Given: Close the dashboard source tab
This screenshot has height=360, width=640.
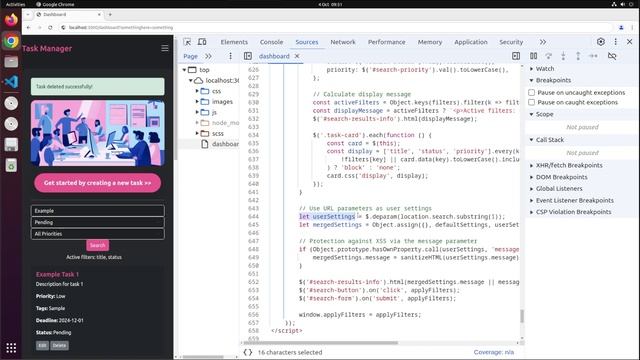Looking at the screenshot, I should pyautogui.click(x=297, y=56).
